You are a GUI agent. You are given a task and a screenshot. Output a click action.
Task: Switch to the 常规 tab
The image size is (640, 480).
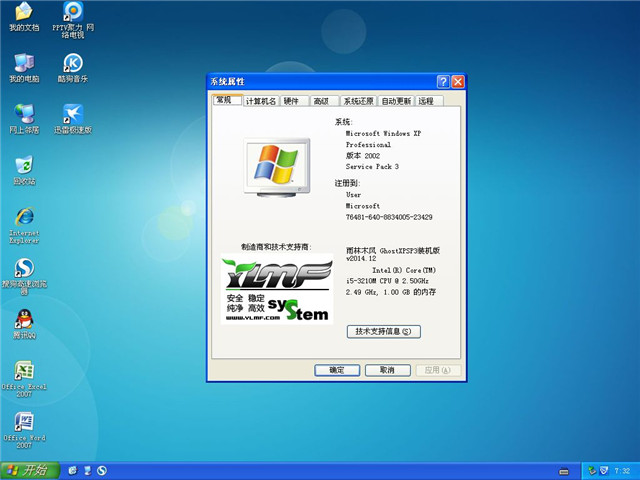tap(227, 100)
